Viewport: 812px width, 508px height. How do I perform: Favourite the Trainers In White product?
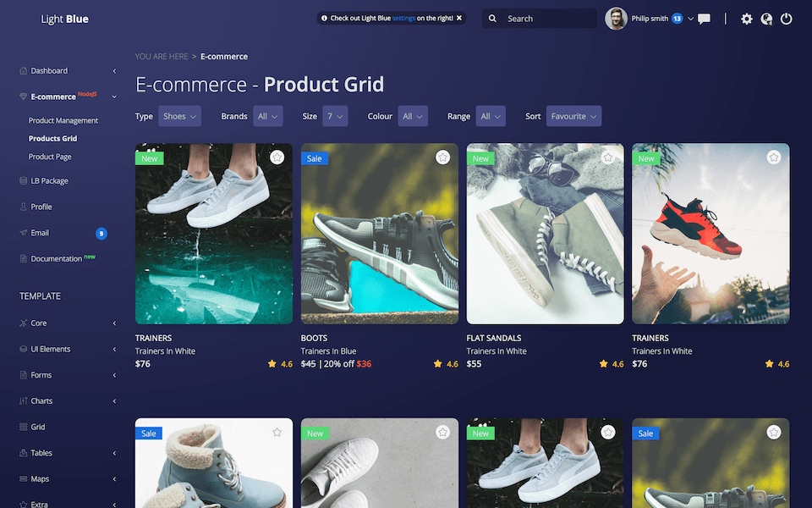(277, 157)
